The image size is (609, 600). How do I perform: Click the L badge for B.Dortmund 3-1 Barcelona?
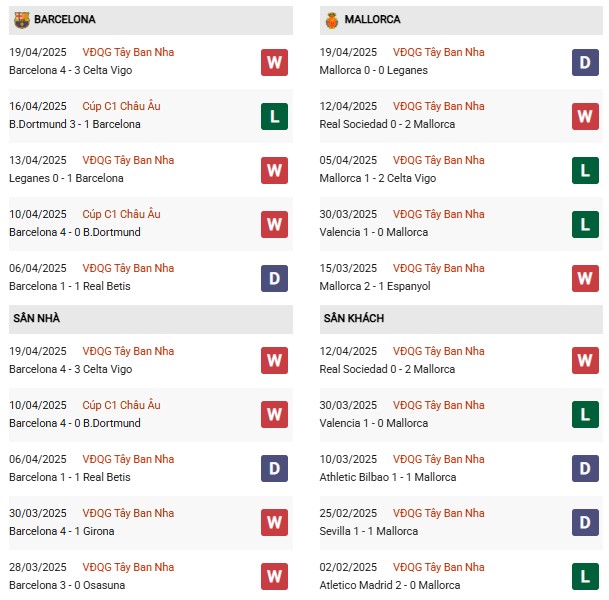pyautogui.click(x=274, y=116)
